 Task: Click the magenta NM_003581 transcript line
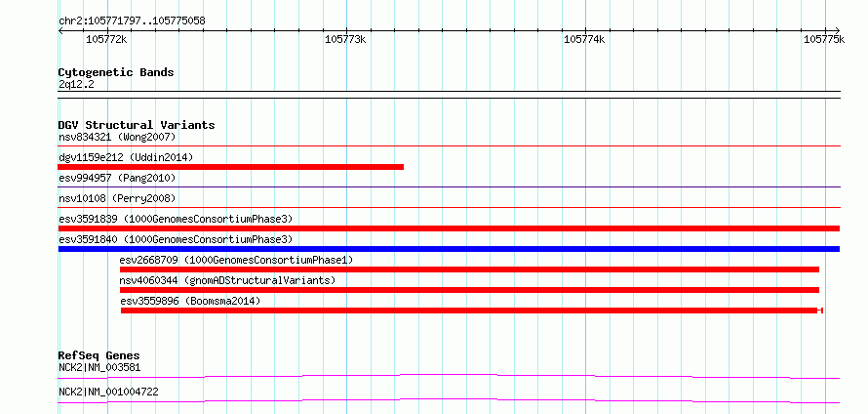pyautogui.click(x=449, y=376)
